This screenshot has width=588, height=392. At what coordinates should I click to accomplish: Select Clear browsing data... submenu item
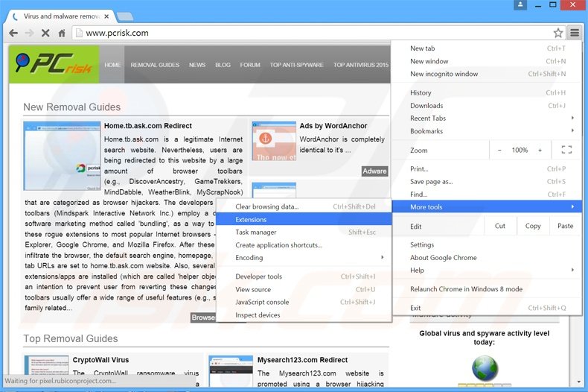[304, 206]
